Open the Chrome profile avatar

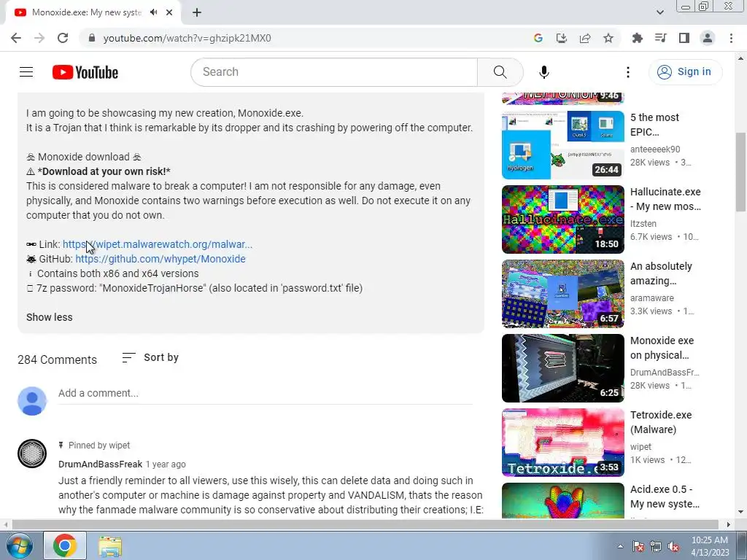tap(708, 38)
